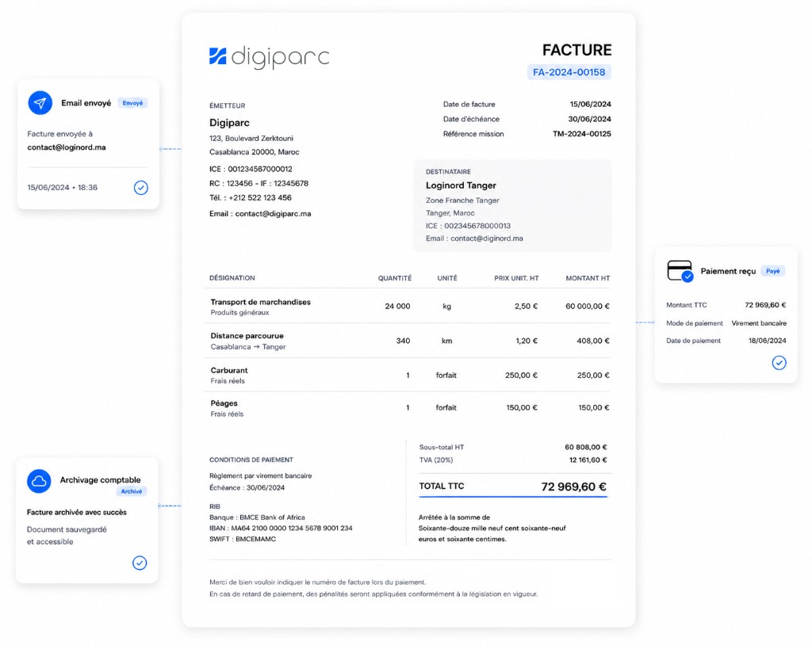The width and height of the screenshot is (812, 649).
Task: Click 'Virement bancaire' payment mode value
Action: [x=759, y=323]
